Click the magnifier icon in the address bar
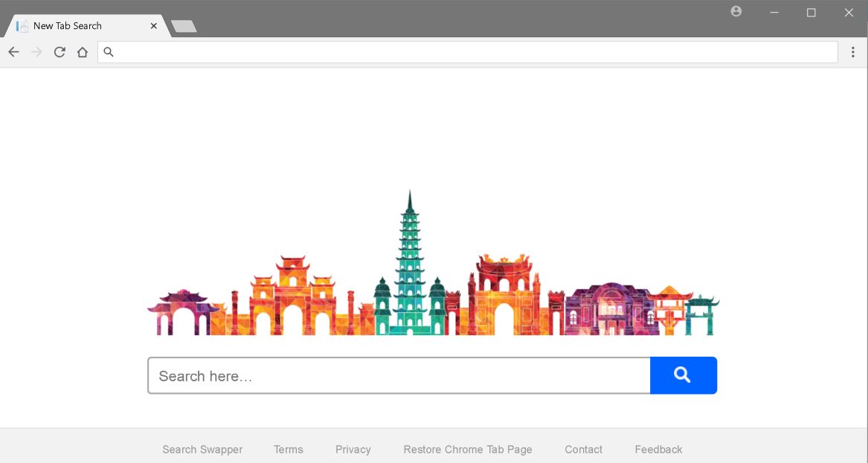This screenshot has width=868, height=463. coord(109,52)
